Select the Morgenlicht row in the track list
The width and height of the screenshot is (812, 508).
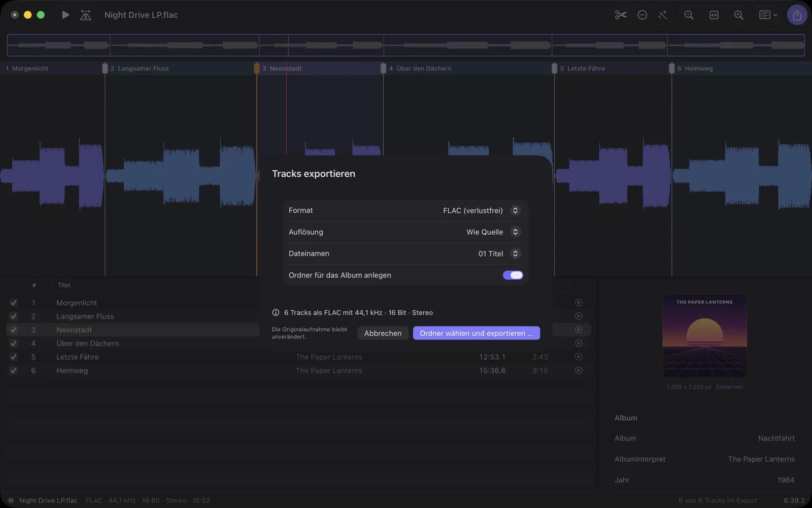pos(298,303)
